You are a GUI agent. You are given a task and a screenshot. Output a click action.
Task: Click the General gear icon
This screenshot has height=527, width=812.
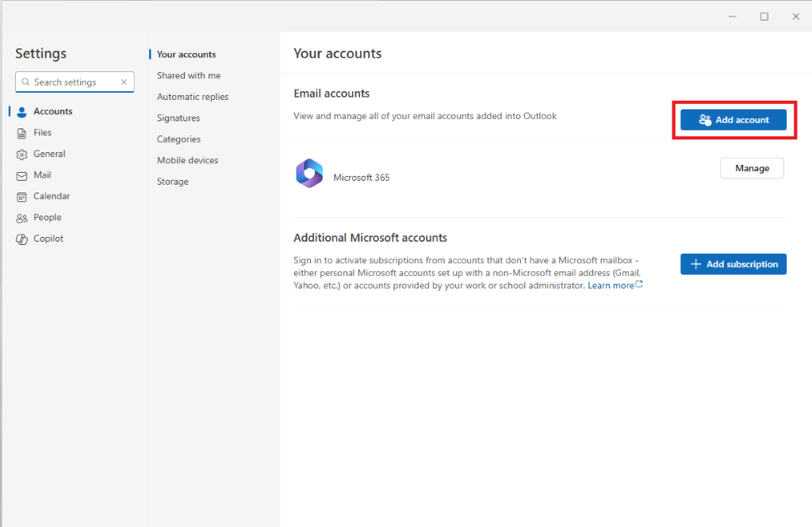coord(21,155)
